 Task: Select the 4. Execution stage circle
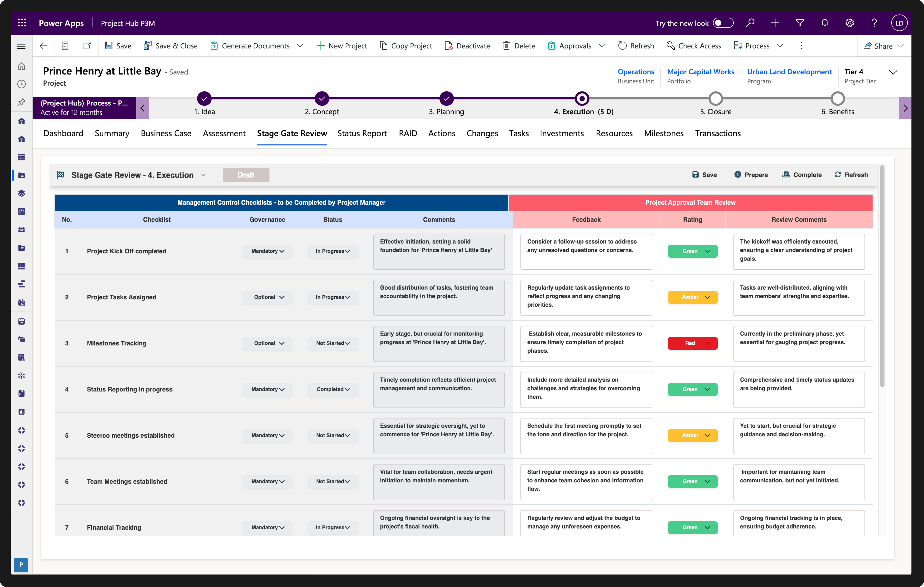(582, 99)
